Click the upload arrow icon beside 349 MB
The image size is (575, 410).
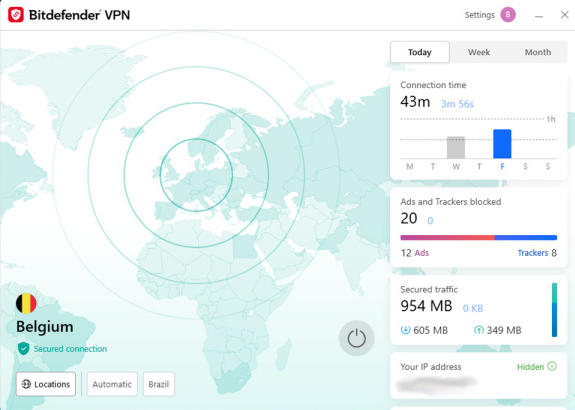click(x=479, y=330)
